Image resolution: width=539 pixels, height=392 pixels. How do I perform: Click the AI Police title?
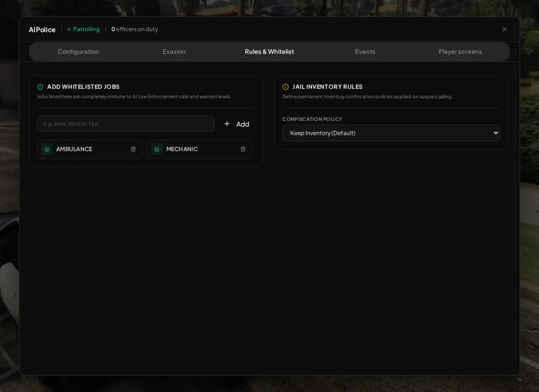tap(42, 30)
